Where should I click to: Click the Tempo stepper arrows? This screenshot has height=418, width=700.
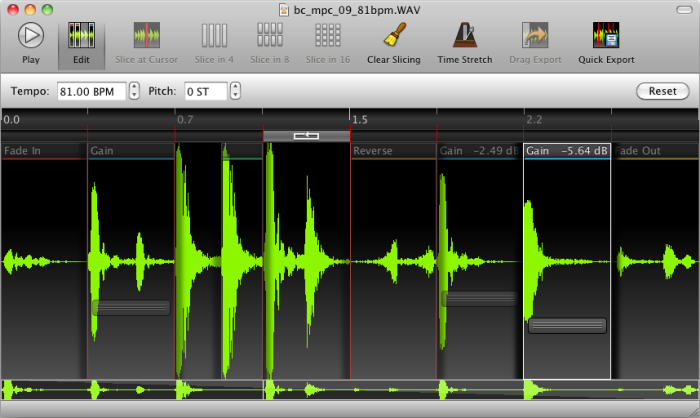[x=134, y=91]
